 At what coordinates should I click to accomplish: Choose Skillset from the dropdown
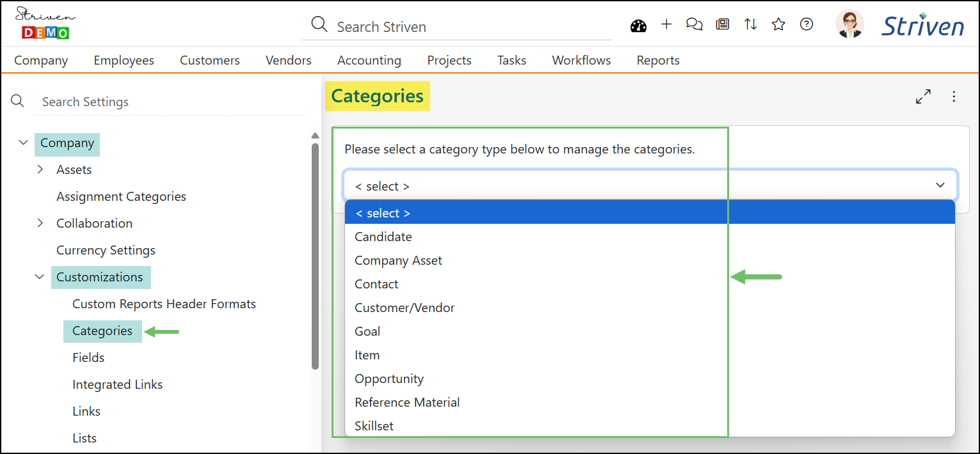[650, 426]
